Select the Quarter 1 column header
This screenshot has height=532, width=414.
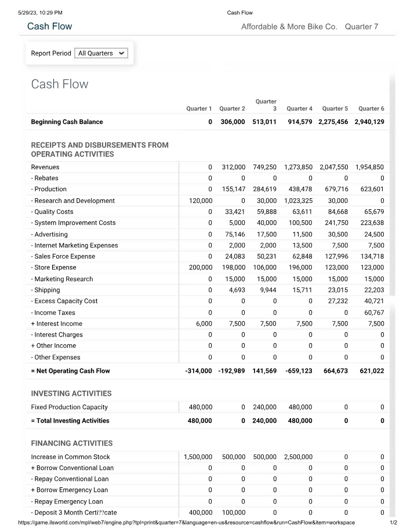(x=199, y=108)
